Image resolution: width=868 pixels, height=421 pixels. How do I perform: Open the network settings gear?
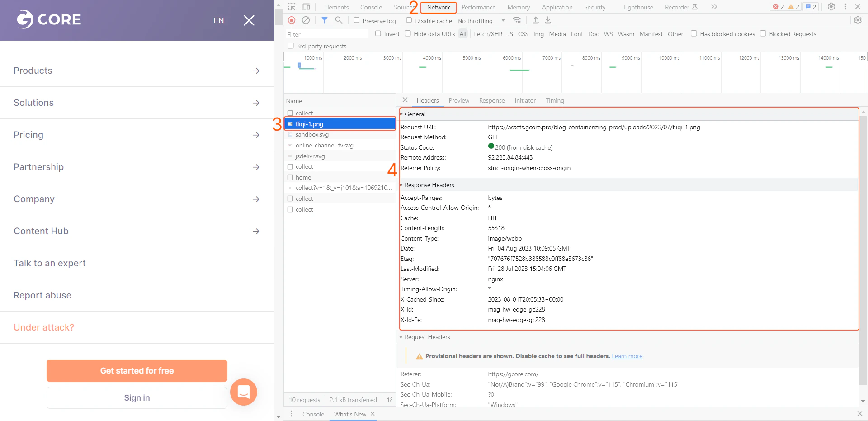858,20
